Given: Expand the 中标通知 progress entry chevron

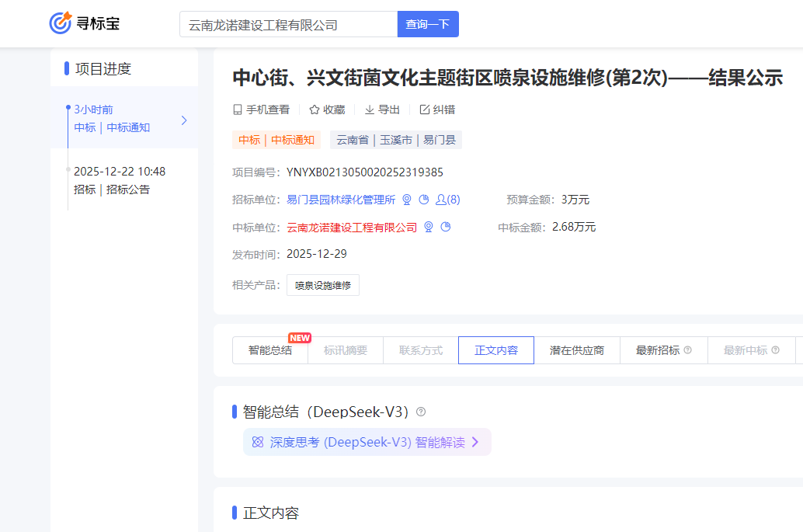Looking at the screenshot, I should [184, 120].
